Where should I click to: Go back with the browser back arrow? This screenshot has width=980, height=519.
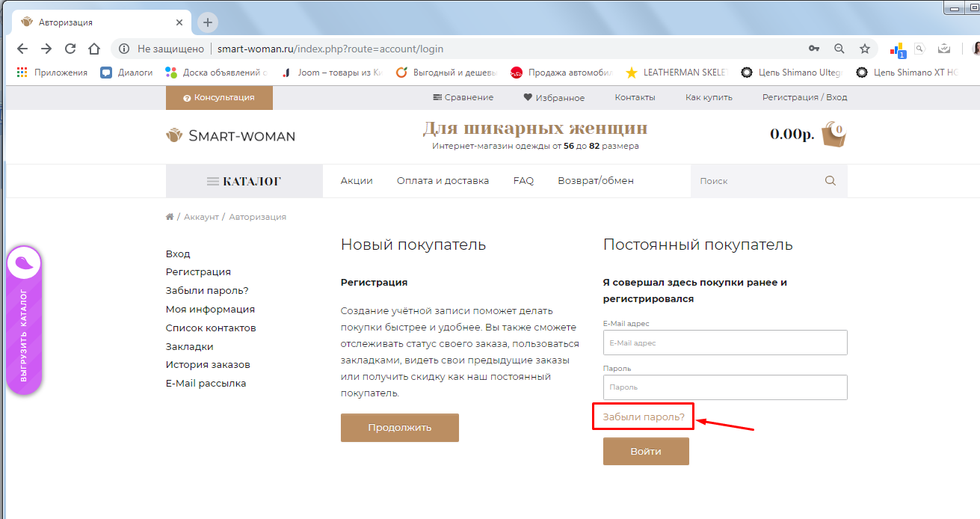point(22,49)
